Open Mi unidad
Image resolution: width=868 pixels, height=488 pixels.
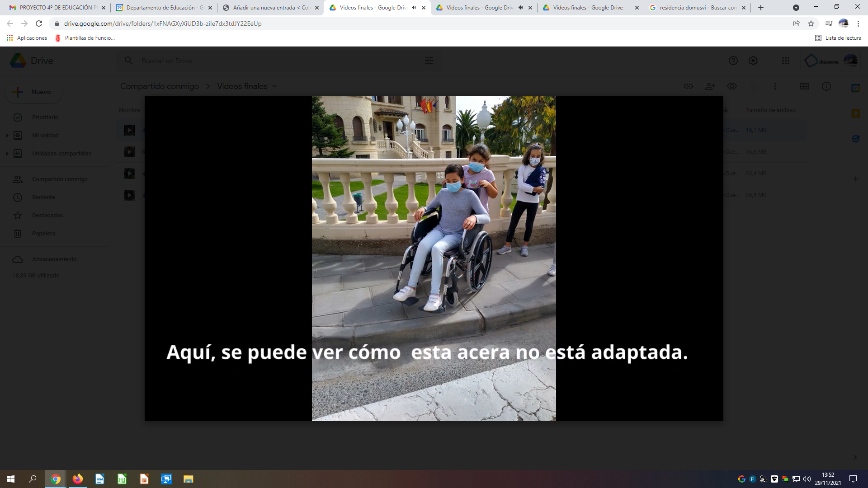click(45, 136)
